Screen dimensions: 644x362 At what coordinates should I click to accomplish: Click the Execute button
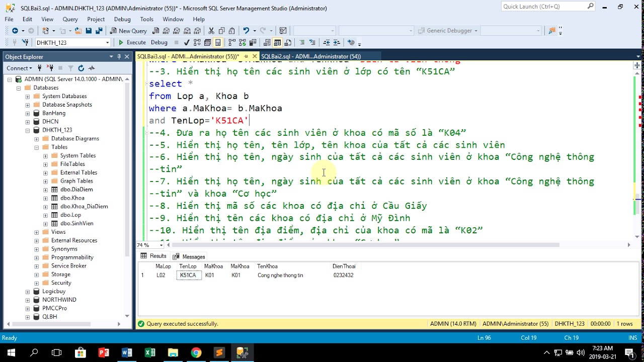[132, 43]
